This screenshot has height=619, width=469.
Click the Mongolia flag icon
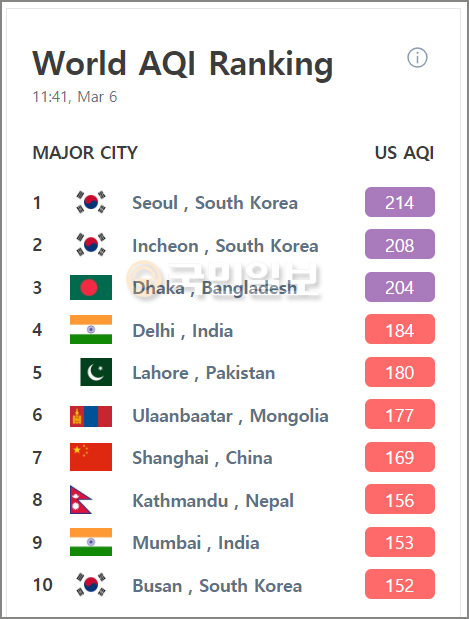(x=91, y=416)
